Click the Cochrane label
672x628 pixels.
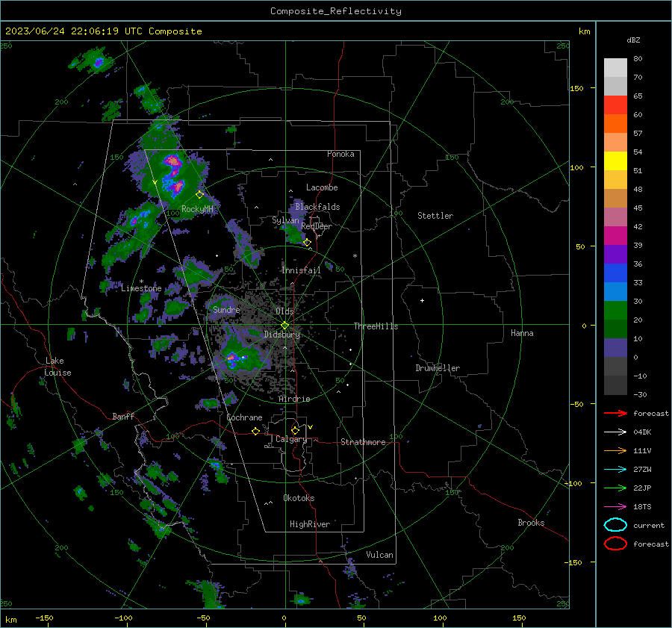[244, 417]
